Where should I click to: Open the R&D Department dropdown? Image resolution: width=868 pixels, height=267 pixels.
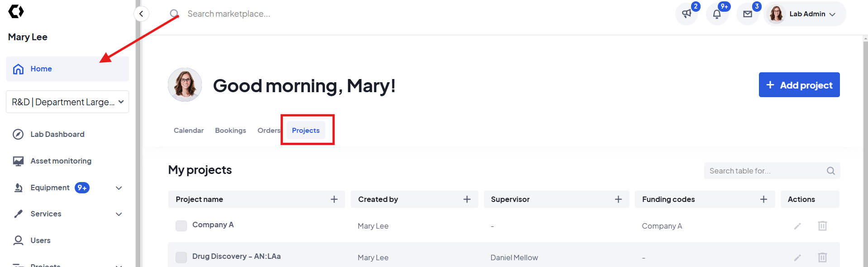(x=67, y=102)
